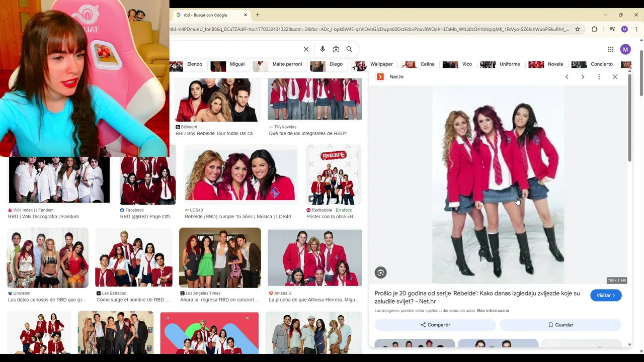Viewport: 644px width, 362px height.
Task: Clear the Google search box text
Action: tap(306, 49)
